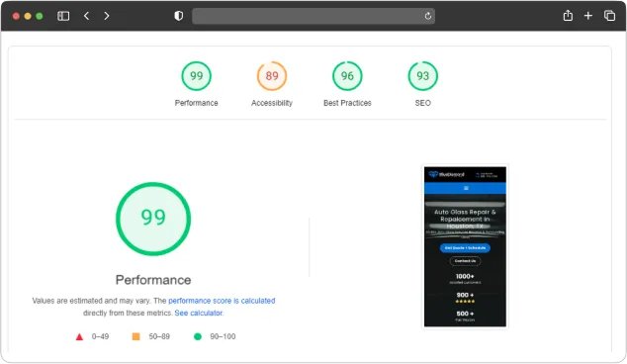Click the 'SEO' label text
The width and height of the screenshot is (627, 364).
click(x=422, y=103)
